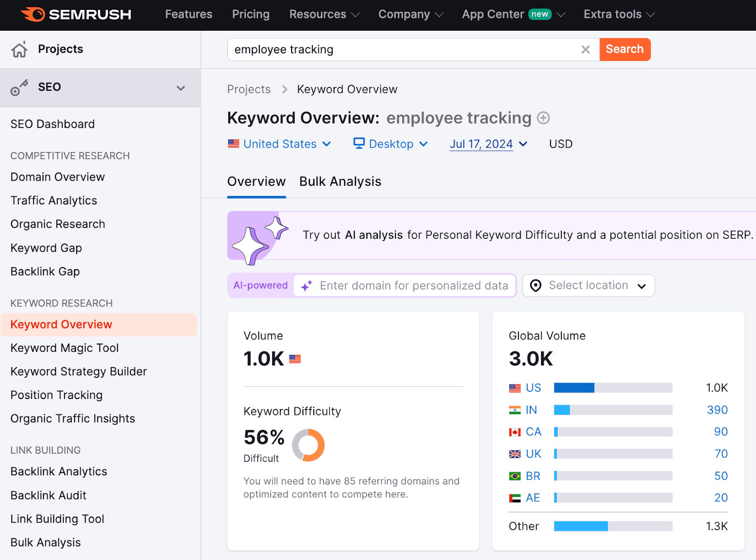
Task: Open the United States country dropdown
Action: [280, 144]
